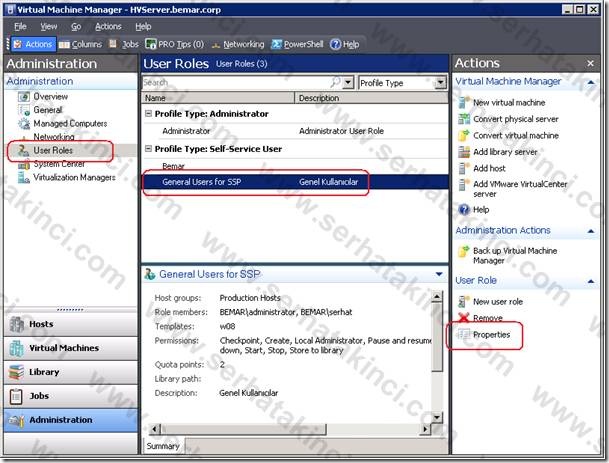This screenshot has width=609, height=463.
Task: Open the search options dropdown arrow
Action: [348, 83]
